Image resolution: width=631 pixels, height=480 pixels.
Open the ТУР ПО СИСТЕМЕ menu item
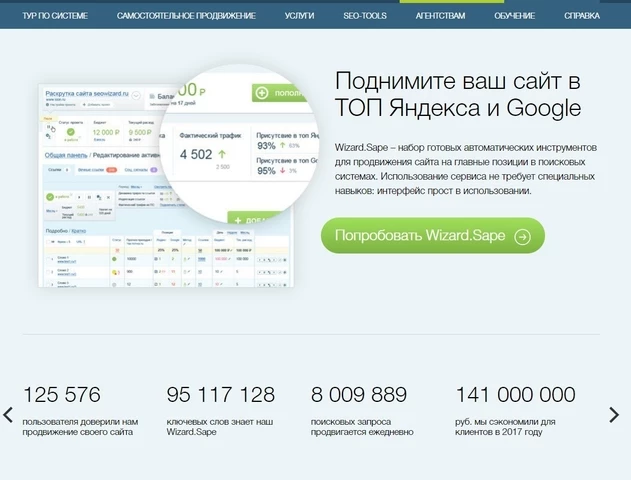click(55, 16)
